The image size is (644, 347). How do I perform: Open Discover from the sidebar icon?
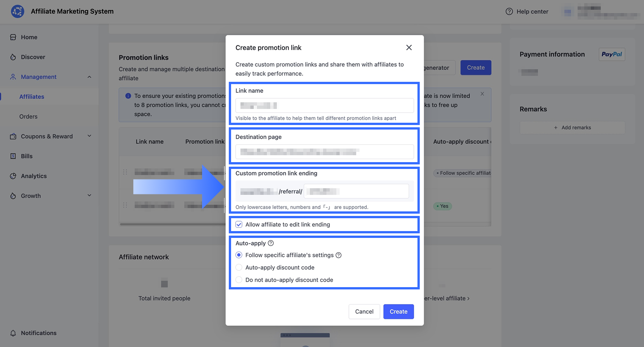(x=13, y=57)
